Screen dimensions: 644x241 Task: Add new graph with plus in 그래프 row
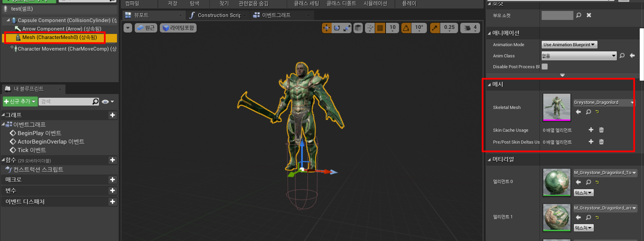pos(113,115)
